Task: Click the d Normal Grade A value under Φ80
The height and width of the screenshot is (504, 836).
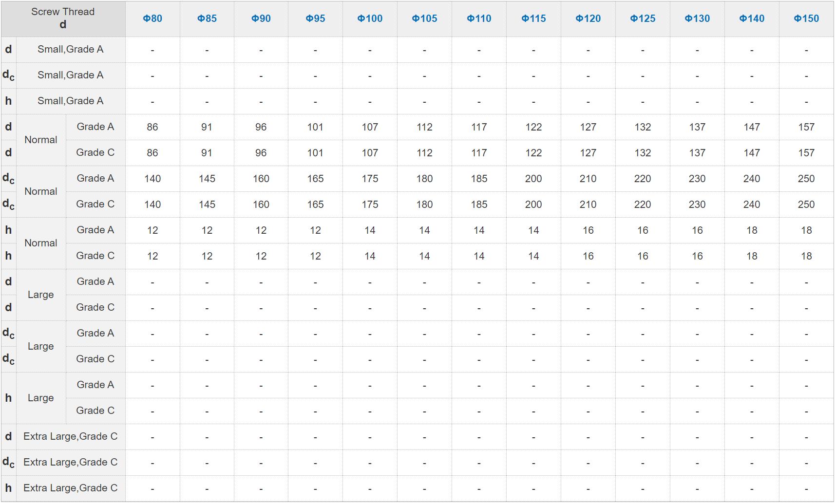Action: click(x=152, y=127)
